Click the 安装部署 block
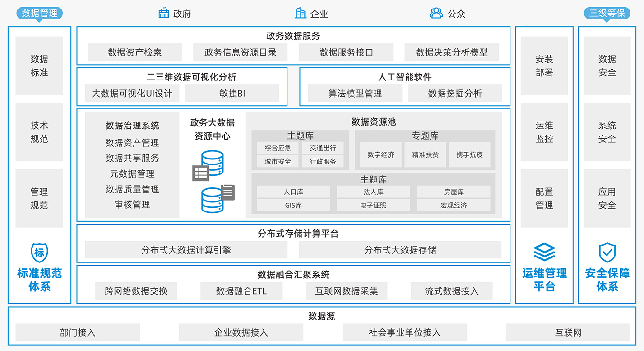This screenshot has height=351, width=644. pyautogui.click(x=544, y=66)
